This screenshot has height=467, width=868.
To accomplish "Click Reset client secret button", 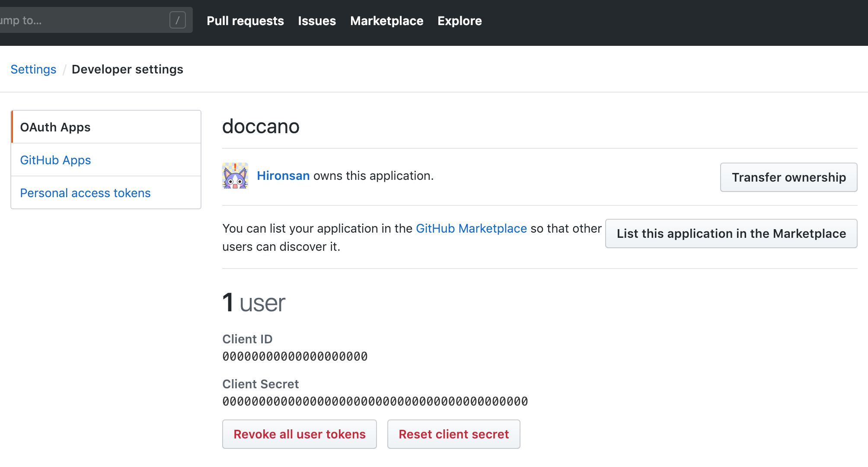I will (x=453, y=434).
